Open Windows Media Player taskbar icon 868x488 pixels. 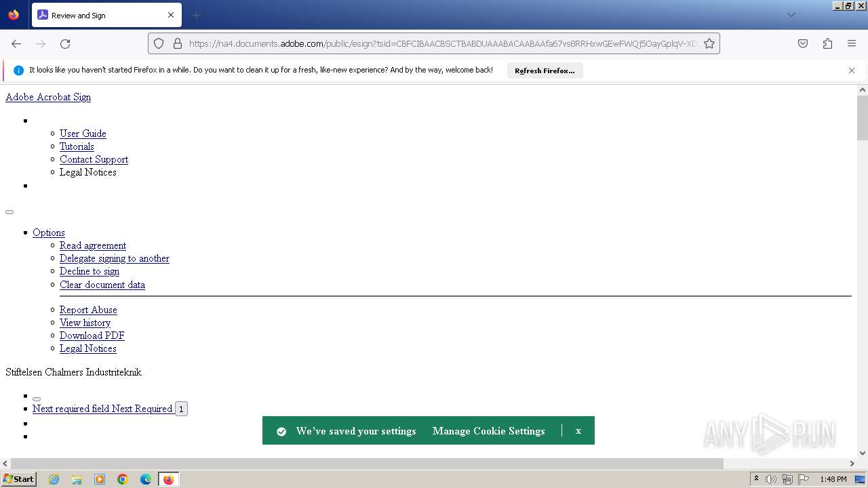click(x=100, y=479)
